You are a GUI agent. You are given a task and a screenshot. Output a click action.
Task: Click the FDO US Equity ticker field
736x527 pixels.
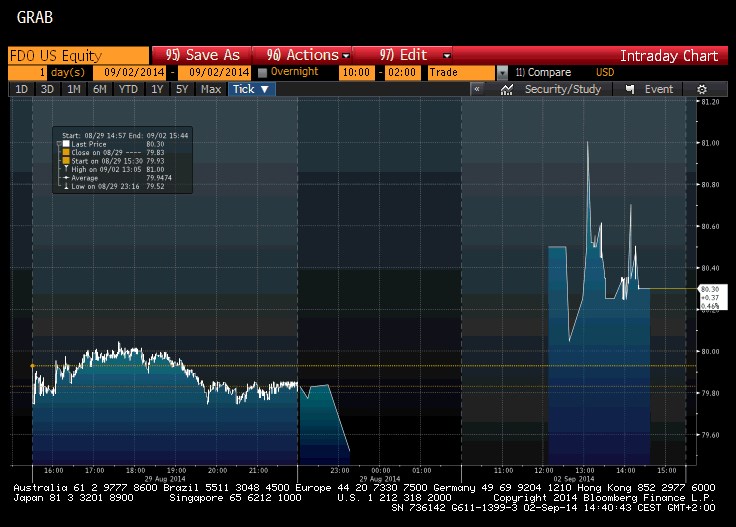pyautogui.click(x=77, y=55)
